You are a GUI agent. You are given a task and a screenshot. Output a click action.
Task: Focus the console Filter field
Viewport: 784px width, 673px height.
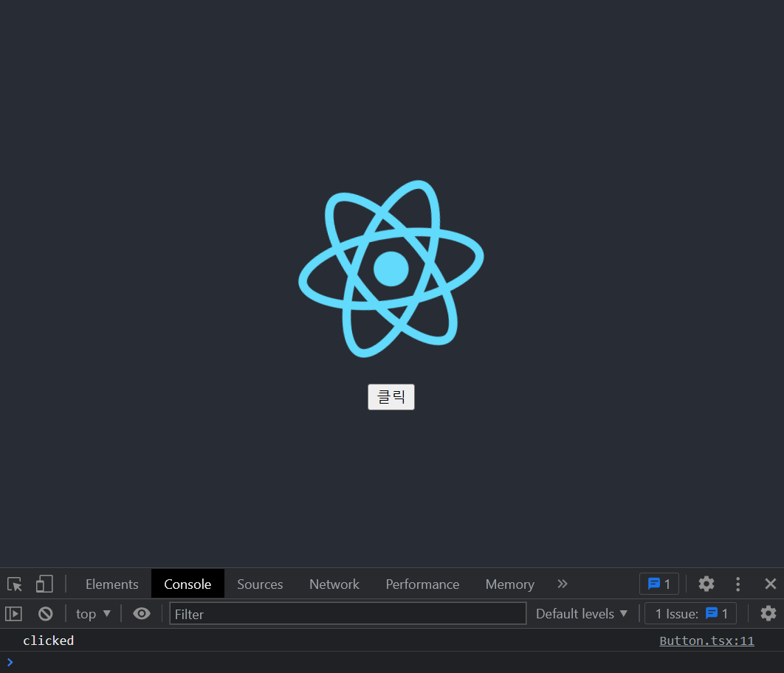(x=348, y=613)
